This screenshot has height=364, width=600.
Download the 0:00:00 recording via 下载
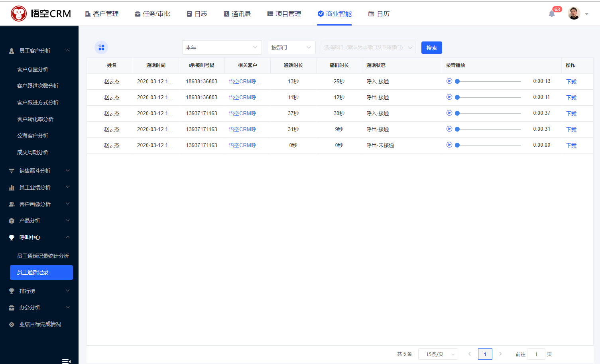(571, 146)
